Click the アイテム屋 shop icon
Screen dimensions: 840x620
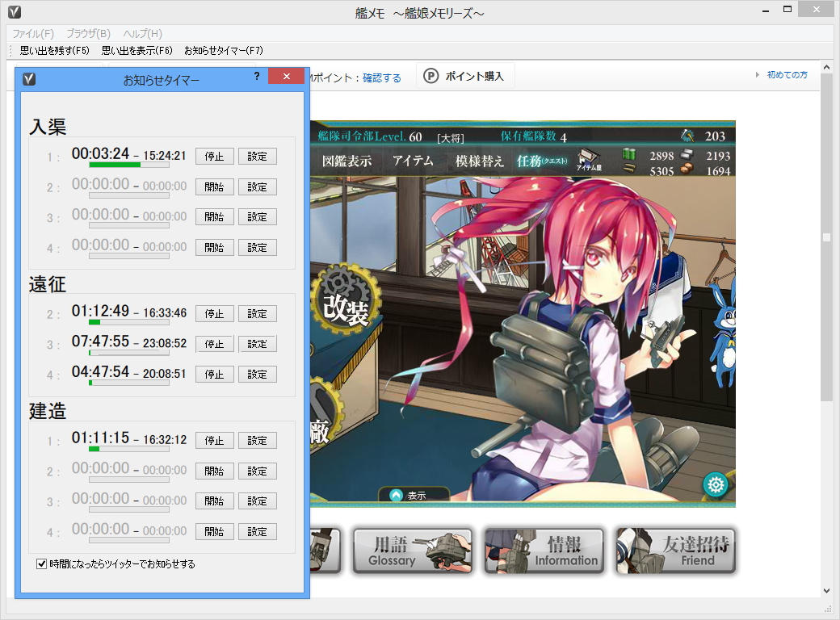point(589,160)
